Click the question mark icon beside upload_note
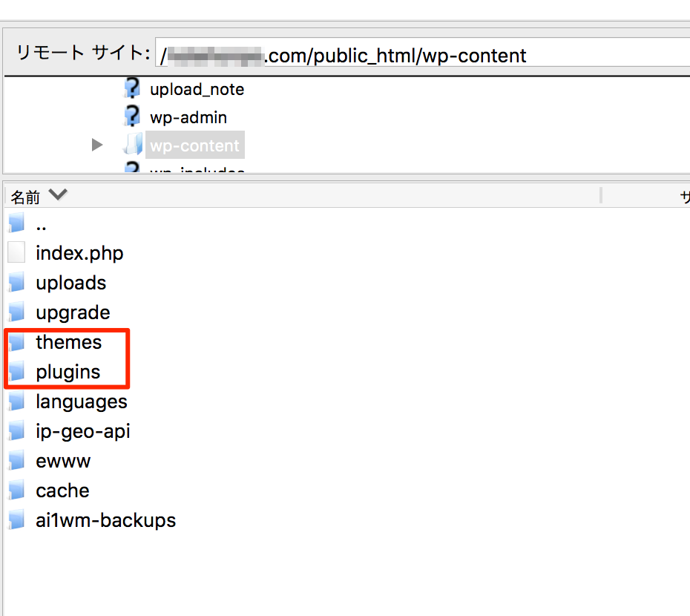 pyautogui.click(x=131, y=89)
